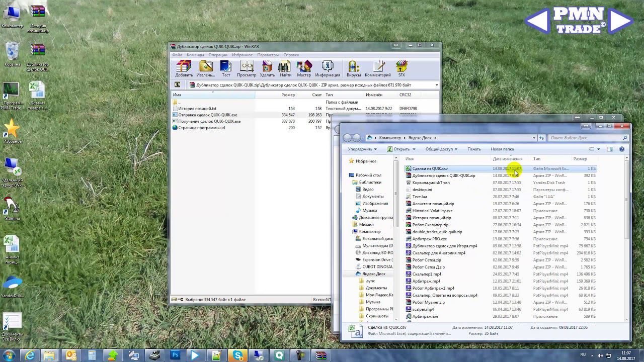The height and width of the screenshot is (362, 644).
Task: Go up one folder level in WinRAR
Action: 177,85
